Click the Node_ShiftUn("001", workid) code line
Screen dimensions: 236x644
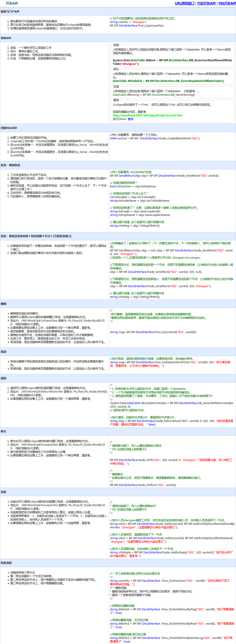(143, 485)
